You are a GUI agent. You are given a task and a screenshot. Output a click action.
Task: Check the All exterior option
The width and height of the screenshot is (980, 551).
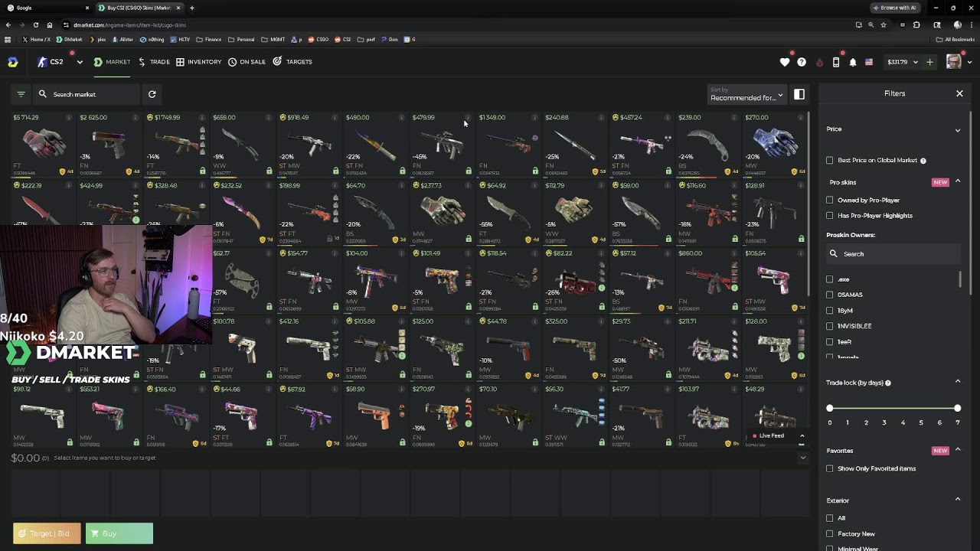click(830, 518)
